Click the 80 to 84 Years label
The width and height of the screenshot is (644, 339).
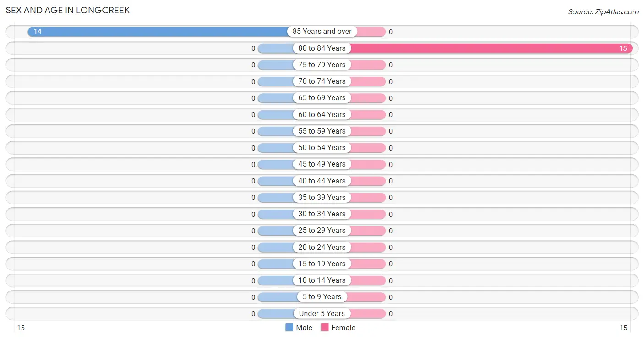pyautogui.click(x=322, y=48)
